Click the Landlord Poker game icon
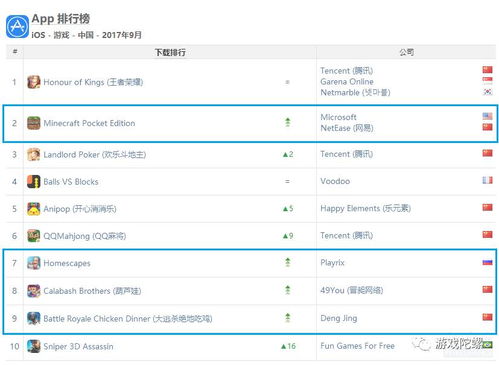 tap(34, 154)
